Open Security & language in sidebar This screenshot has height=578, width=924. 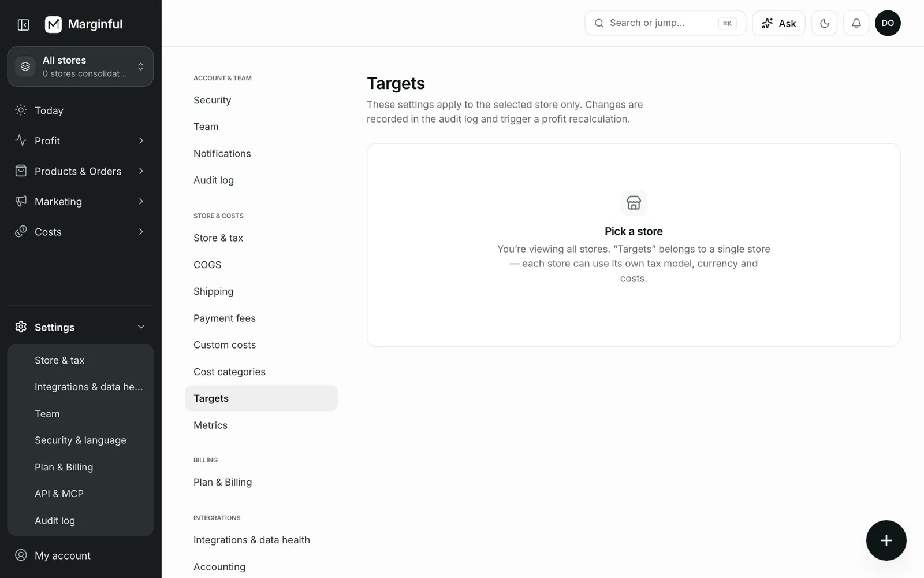[80, 440]
